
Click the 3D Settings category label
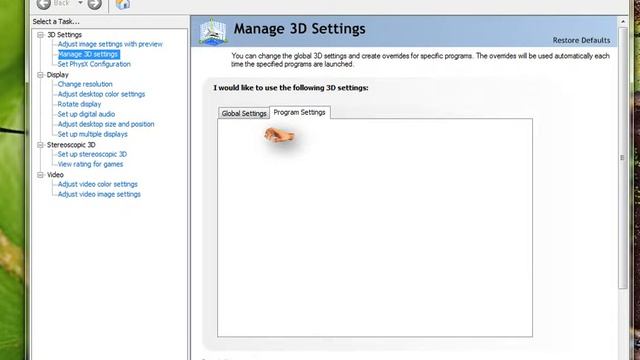[x=64, y=35]
